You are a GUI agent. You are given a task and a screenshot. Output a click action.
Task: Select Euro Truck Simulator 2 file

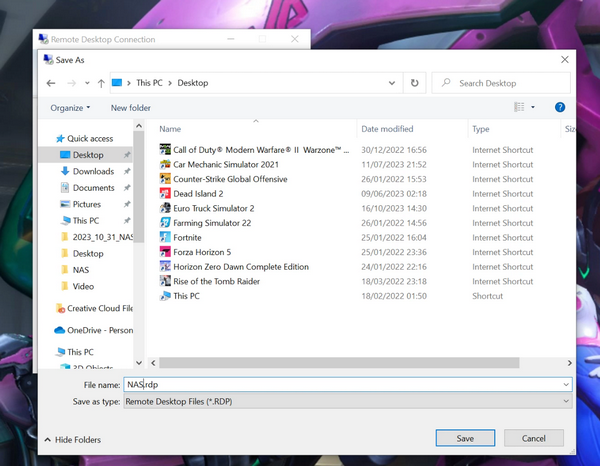(213, 208)
